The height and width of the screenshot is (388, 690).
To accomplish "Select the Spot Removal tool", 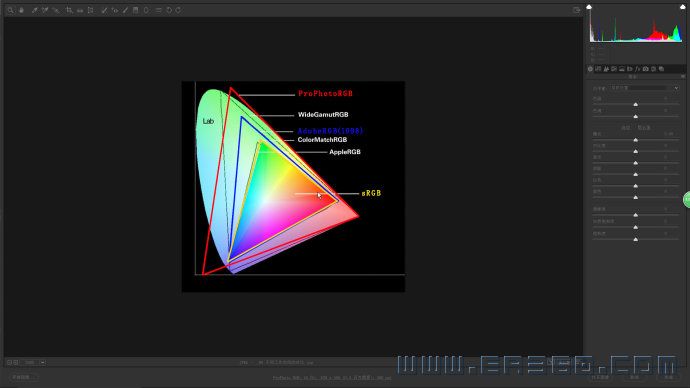I will click(x=104, y=10).
